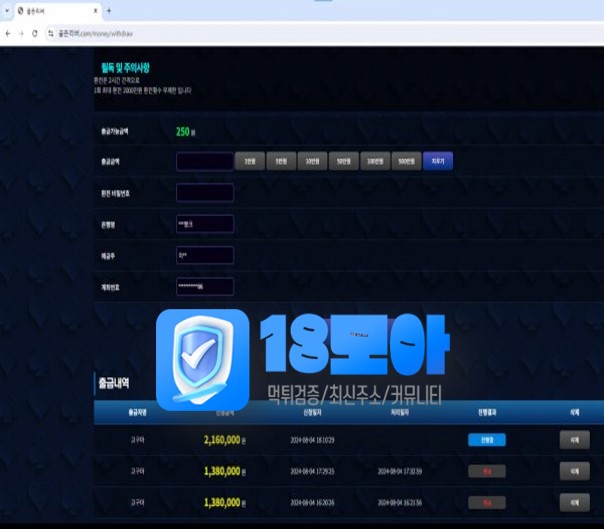Open the tab search chevron menu
604x529 pixels.
[x=7, y=11]
